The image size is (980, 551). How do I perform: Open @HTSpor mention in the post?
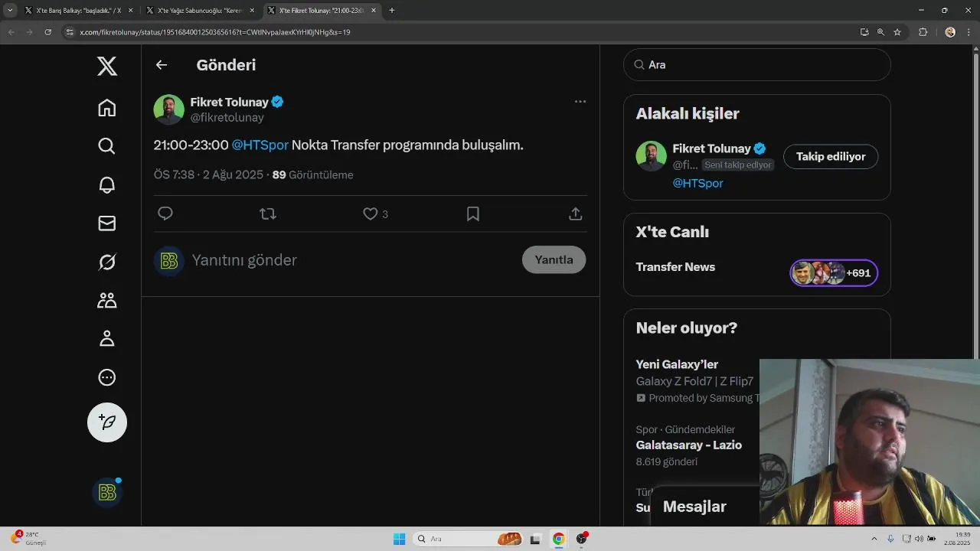260,145
